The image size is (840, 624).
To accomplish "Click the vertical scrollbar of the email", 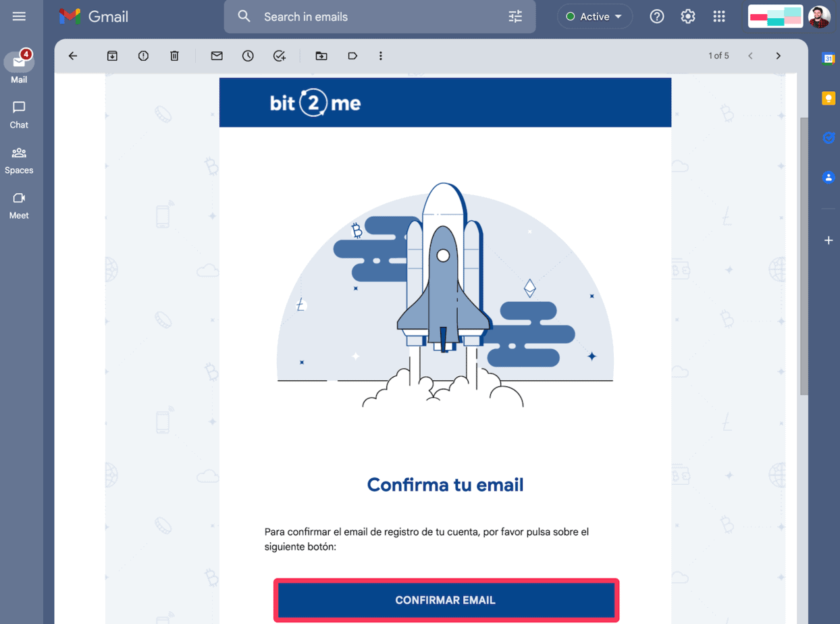I will coord(804,257).
